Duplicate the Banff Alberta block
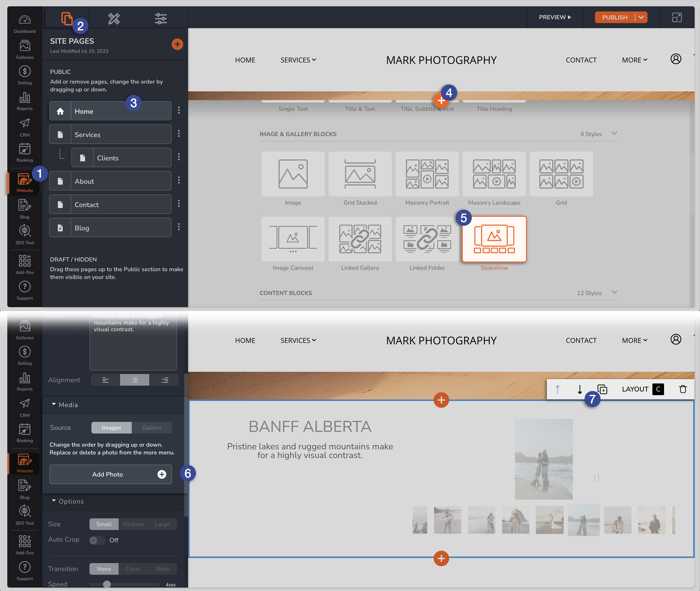The image size is (700, 591). pos(602,389)
